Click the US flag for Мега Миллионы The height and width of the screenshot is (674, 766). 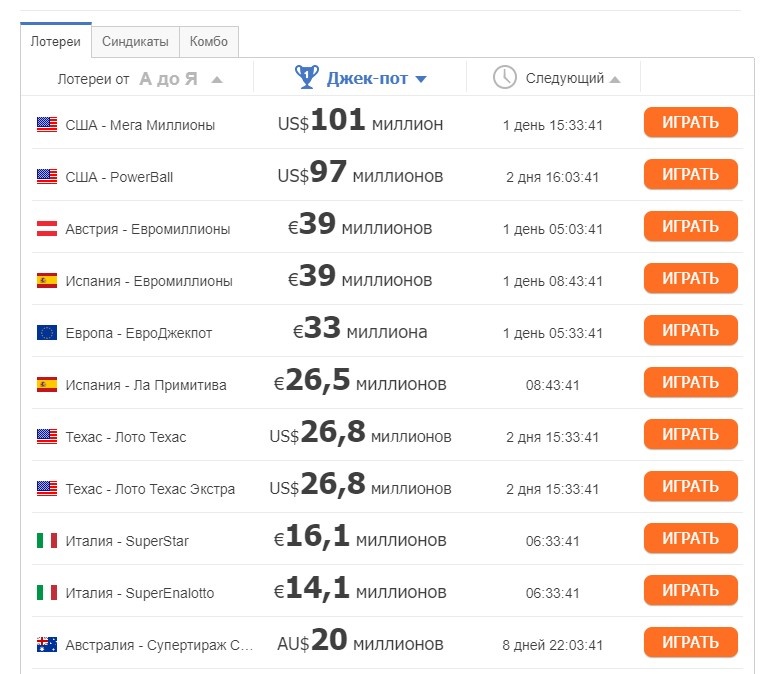coord(47,125)
